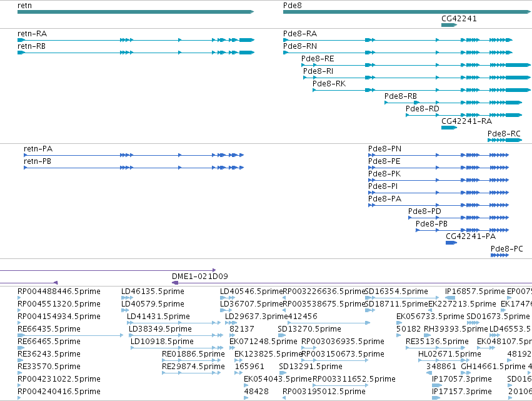Viewport: 532px width, 401px height.
Task: Select the RE66435.5prime EST label
Action: [49, 329]
